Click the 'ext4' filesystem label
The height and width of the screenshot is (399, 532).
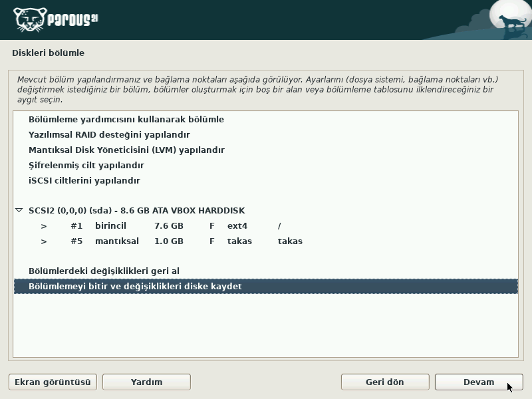tap(237, 226)
